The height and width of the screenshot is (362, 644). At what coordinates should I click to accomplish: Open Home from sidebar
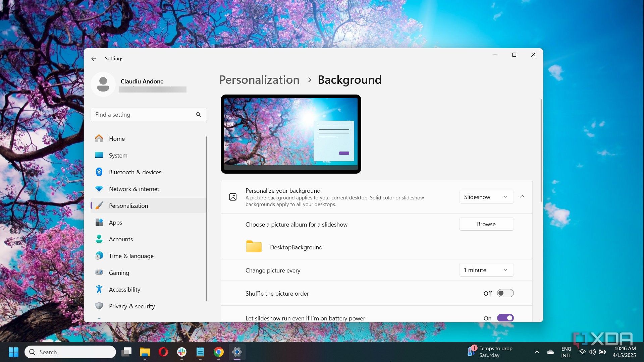point(148,139)
